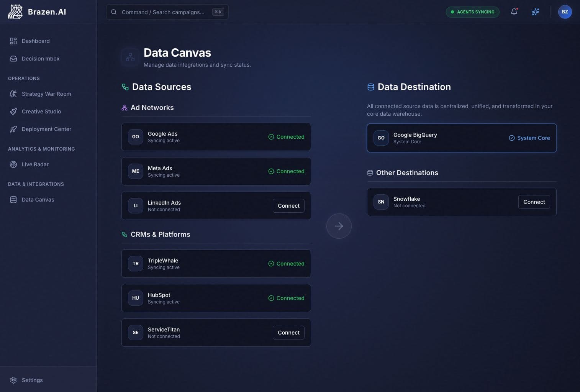580x392 pixels.
Task: Open Live Radar
Action: click(48, 164)
